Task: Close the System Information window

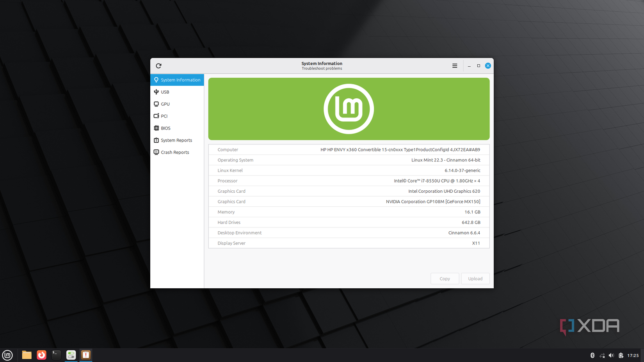Action: [x=488, y=66]
